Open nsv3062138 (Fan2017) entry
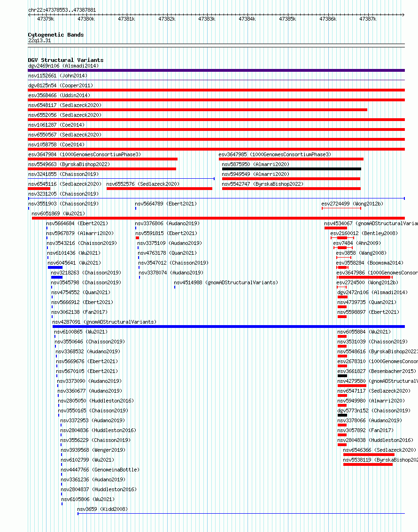The image size is (418, 532). [x=79, y=312]
